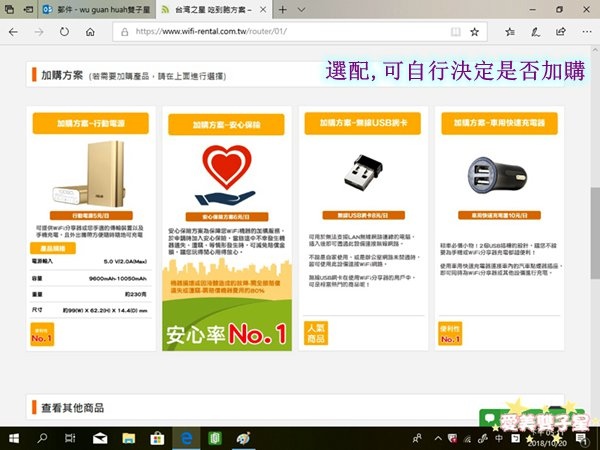Click the 加購方案 section heading
The height and width of the screenshot is (450, 600).
pyautogui.click(x=62, y=75)
